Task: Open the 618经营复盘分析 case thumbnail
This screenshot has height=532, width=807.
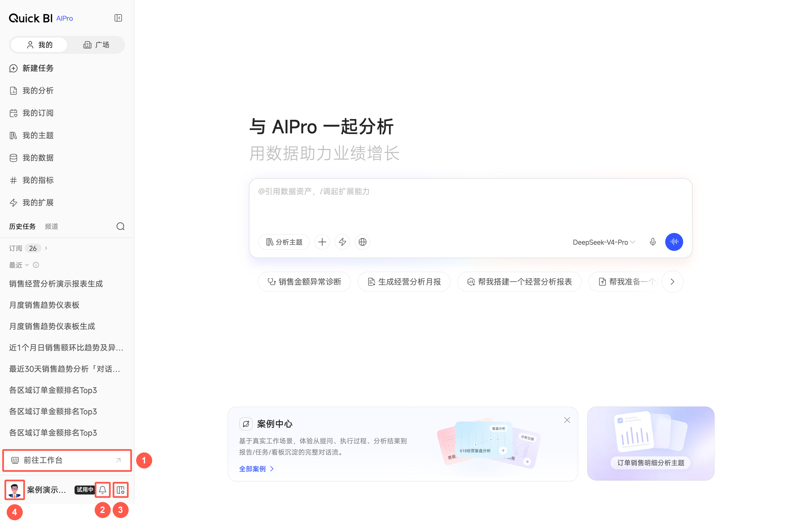Action: point(483,439)
